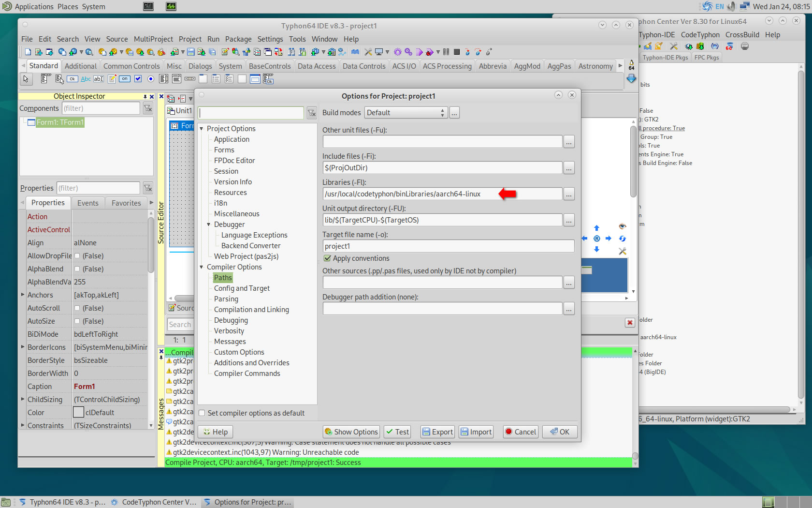Screen dimensions: 812x508
Task: Click the Libraries (-Fl) path field
Action: (442, 194)
